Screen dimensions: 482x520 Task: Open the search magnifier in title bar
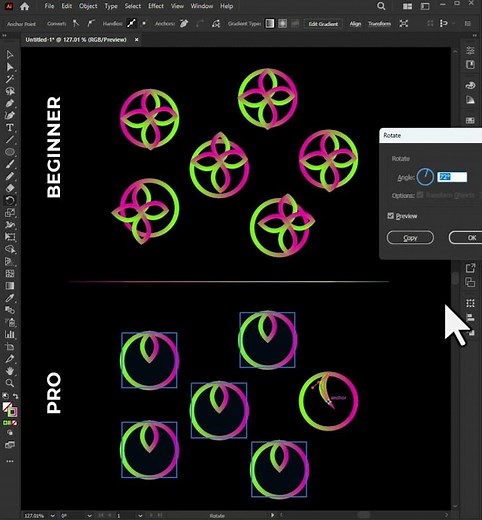click(x=381, y=6)
